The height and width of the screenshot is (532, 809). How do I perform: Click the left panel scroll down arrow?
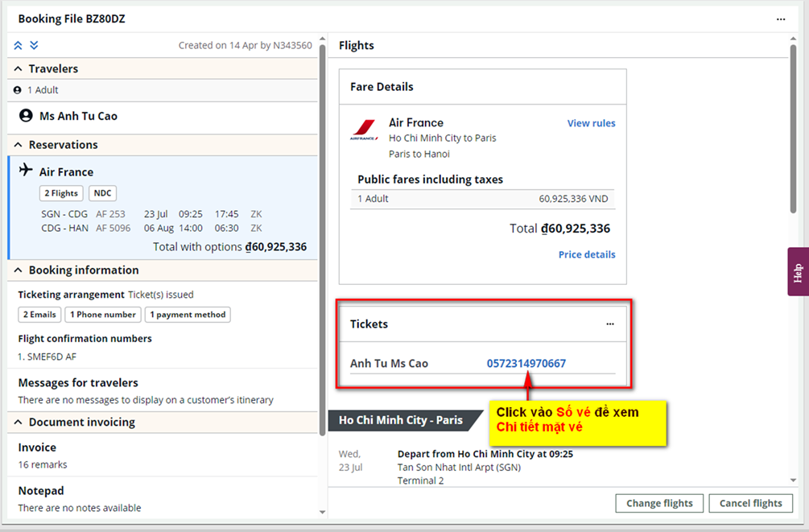pos(323,513)
